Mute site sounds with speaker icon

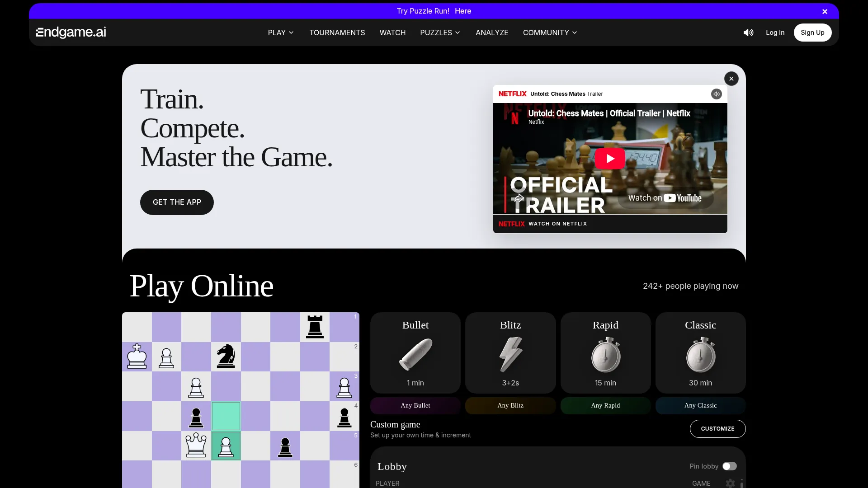[x=748, y=33]
